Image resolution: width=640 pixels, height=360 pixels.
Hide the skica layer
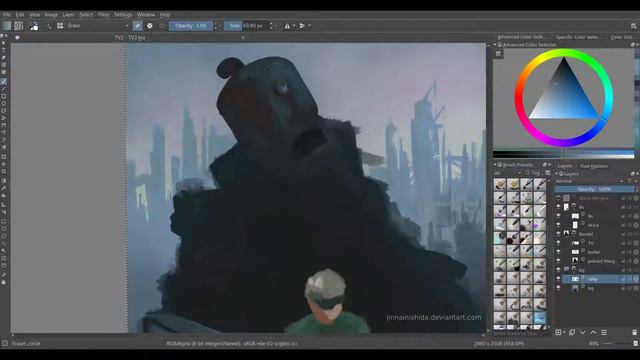[558, 225]
